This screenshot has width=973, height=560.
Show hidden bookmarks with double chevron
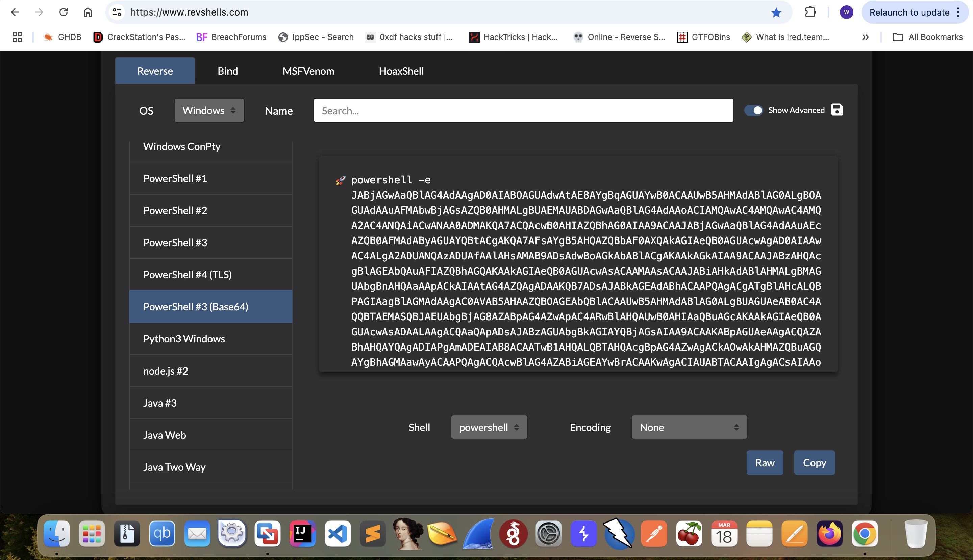click(x=865, y=37)
